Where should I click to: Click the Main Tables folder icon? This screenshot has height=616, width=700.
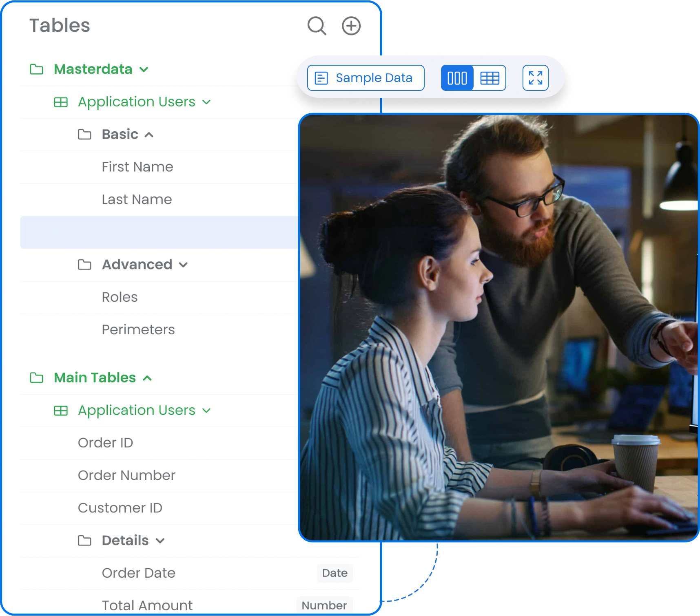click(37, 378)
